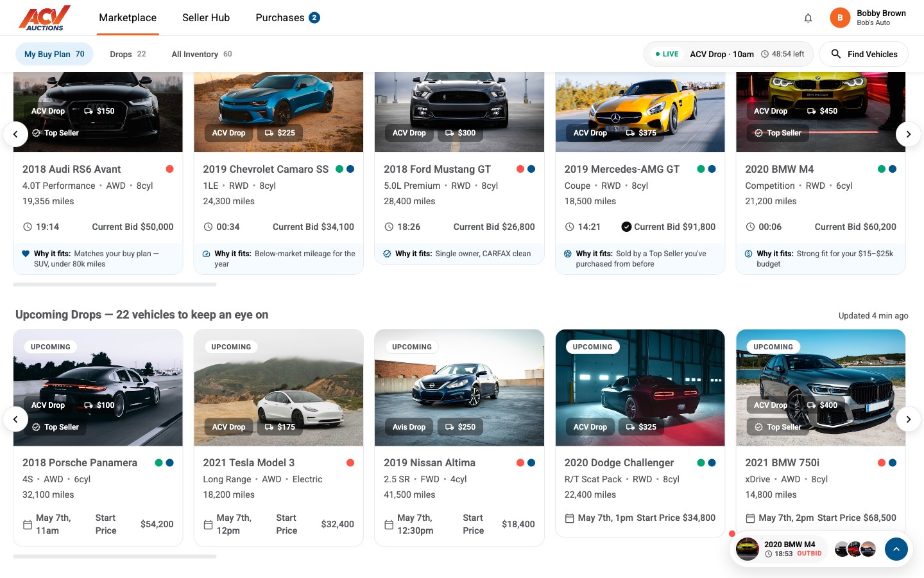924x578 pixels.
Task: Click the heart icon in Audi RS6 Why it fits
Action: point(26,254)
